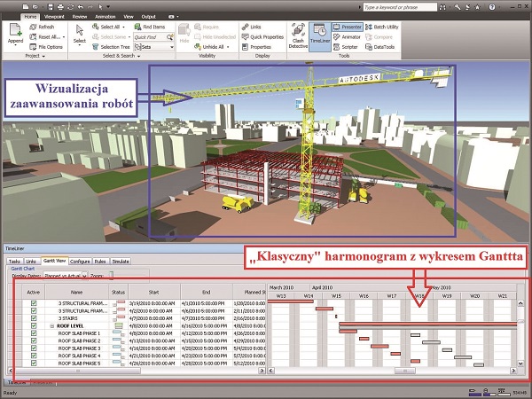Image resolution: width=532 pixels, height=399 pixels.
Task: Click into the Quick Find field
Action: [150, 37]
